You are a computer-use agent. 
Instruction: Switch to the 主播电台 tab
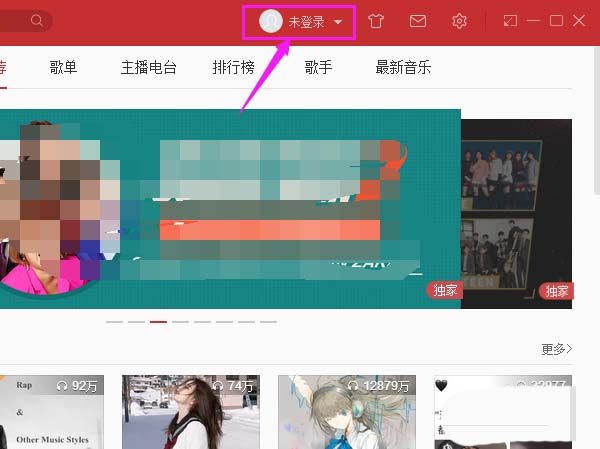[x=148, y=67]
